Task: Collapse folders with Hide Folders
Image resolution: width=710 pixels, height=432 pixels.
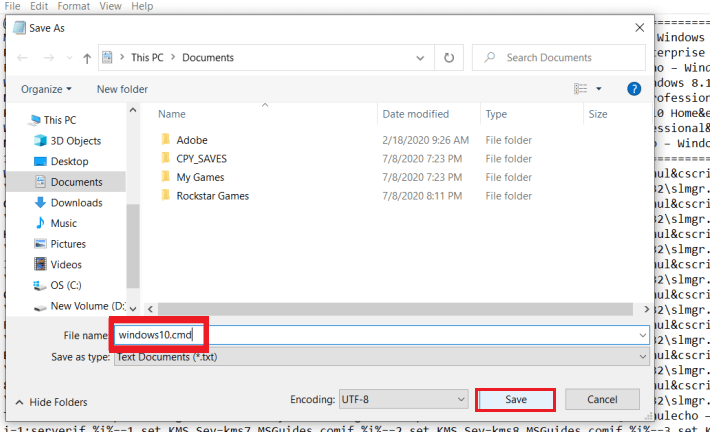Action: [51, 402]
